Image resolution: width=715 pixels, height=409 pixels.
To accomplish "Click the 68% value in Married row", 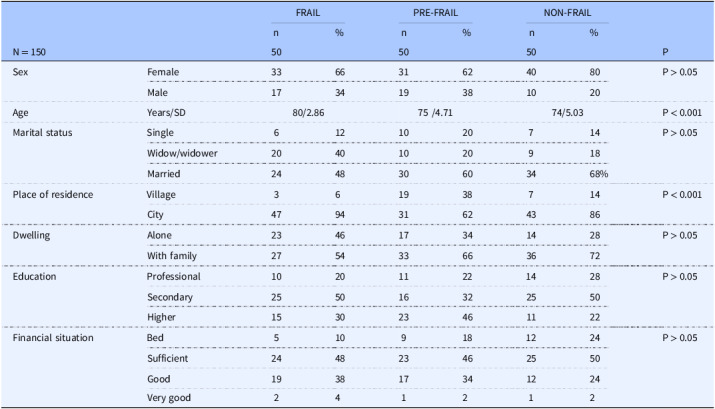I will [597, 174].
